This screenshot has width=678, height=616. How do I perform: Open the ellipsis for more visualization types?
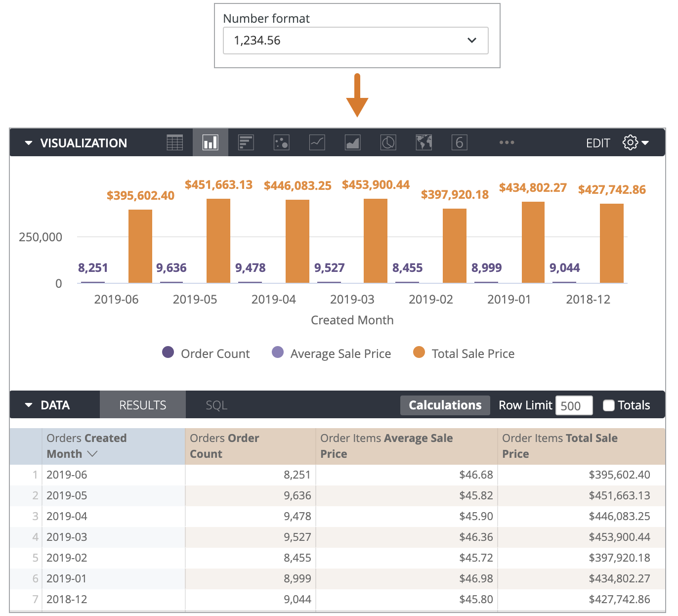[507, 142]
